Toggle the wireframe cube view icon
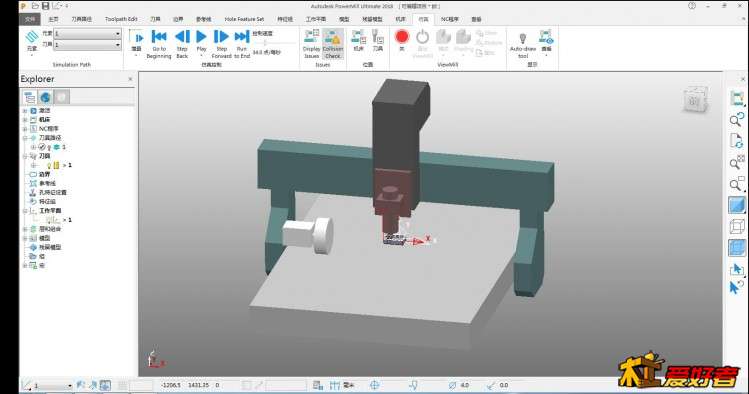 [737, 226]
